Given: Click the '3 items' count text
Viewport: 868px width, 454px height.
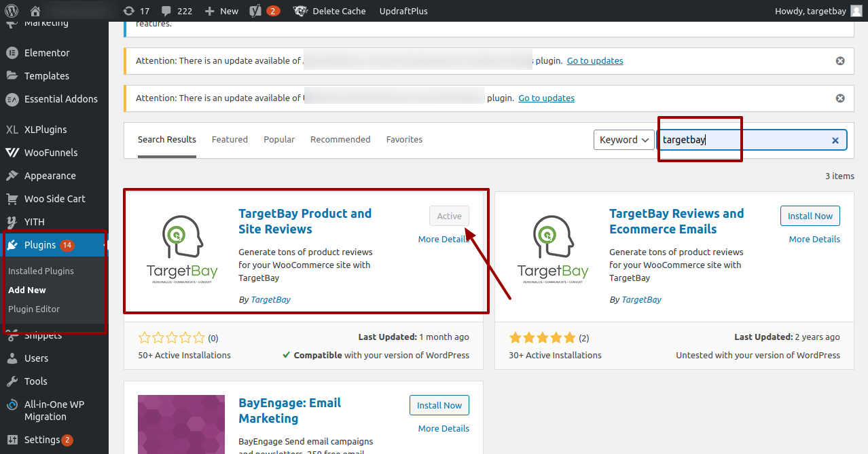Looking at the screenshot, I should click(x=839, y=176).
